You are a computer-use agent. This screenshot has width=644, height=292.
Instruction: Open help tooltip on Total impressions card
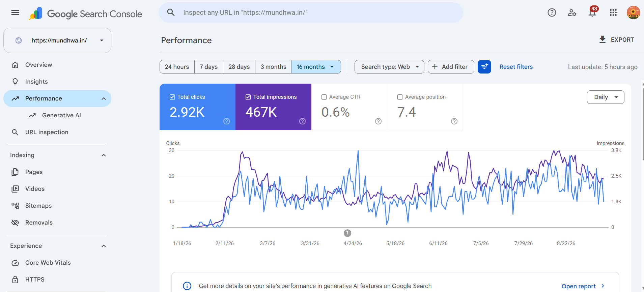pos(303,121)
